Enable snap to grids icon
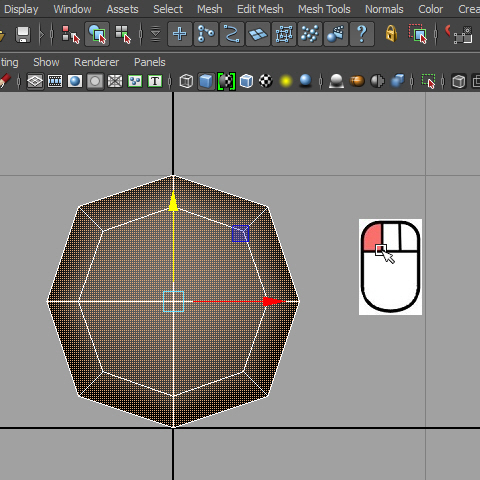 [463, 35]
